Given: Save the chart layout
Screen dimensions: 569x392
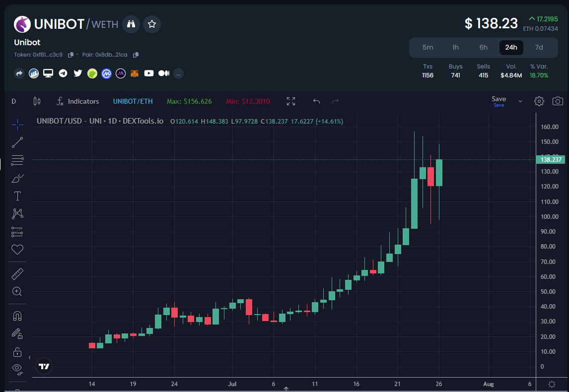Looking at the screenshot, I should coord(499,101).
